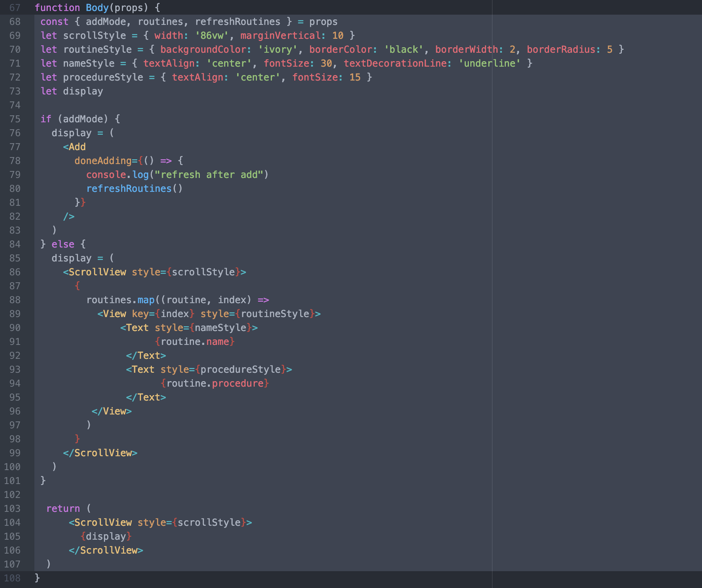Select routine.name expression on line 91
This screenshot has height=588, width=702.
[x=194, y=342]
